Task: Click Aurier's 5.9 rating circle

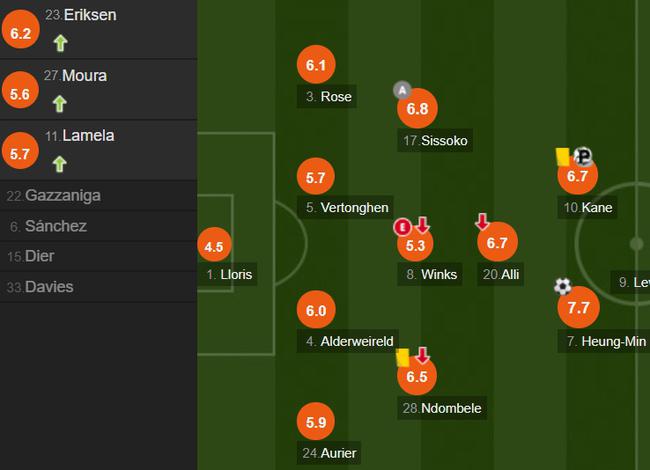Action: click(316, 422)
